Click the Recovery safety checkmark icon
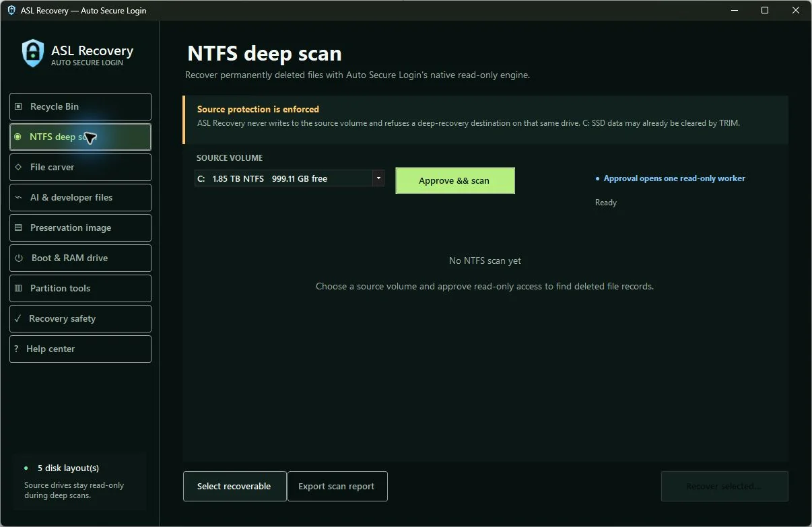 tap(18, 318)
